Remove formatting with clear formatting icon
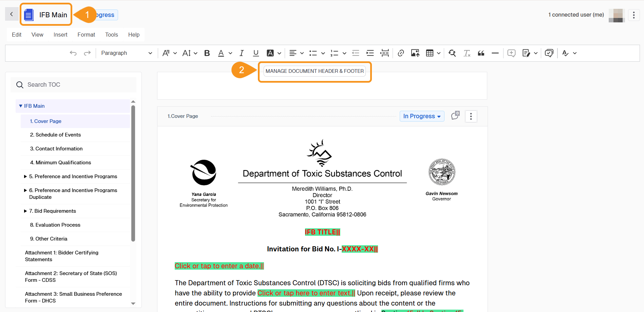Screen dimensions: 644x312 pos(467,53)
